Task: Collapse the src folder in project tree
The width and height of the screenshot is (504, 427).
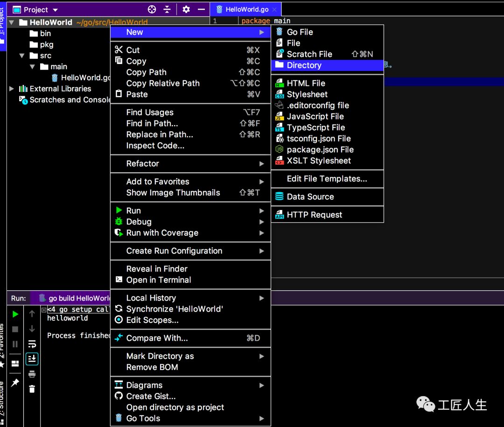Action: [22, 56]
